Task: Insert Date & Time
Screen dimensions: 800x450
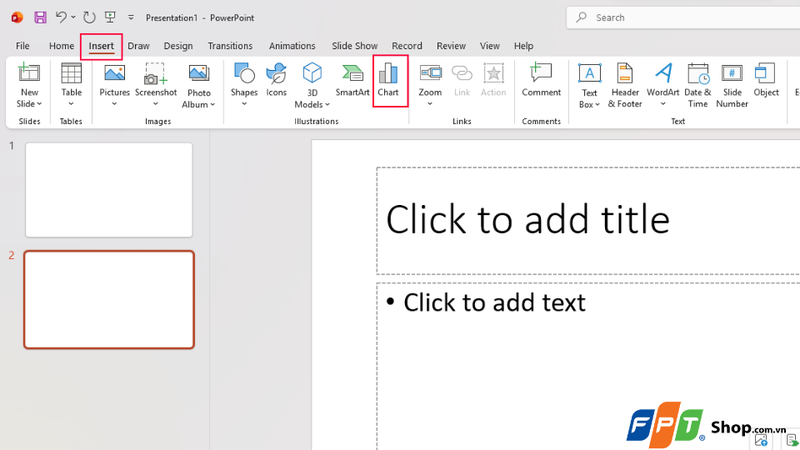Action: (x=697, y=85)
